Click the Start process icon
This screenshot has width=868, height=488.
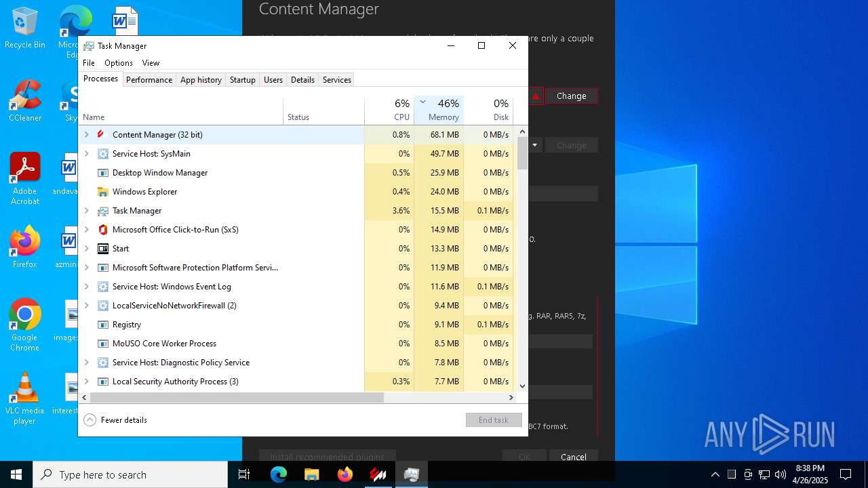(x=102, y=249)
